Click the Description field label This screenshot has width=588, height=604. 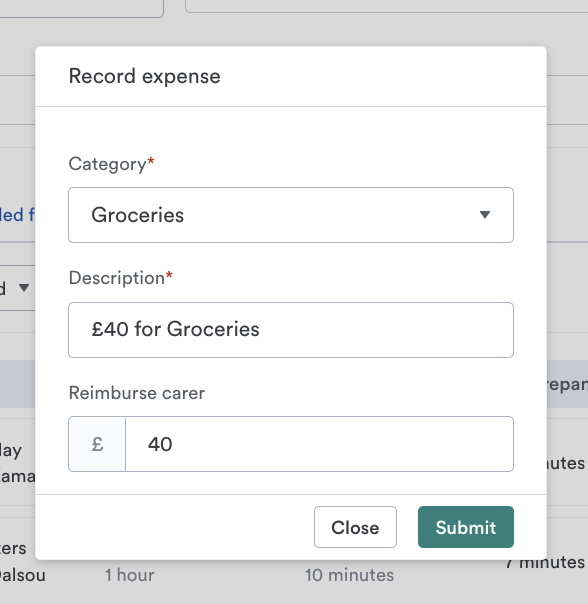[x=117, y=278]
